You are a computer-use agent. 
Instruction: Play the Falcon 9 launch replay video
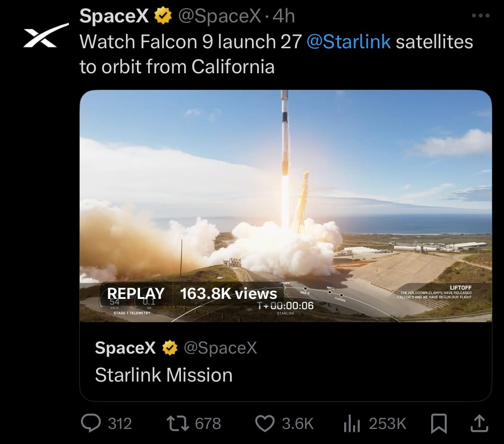(286, 206)
